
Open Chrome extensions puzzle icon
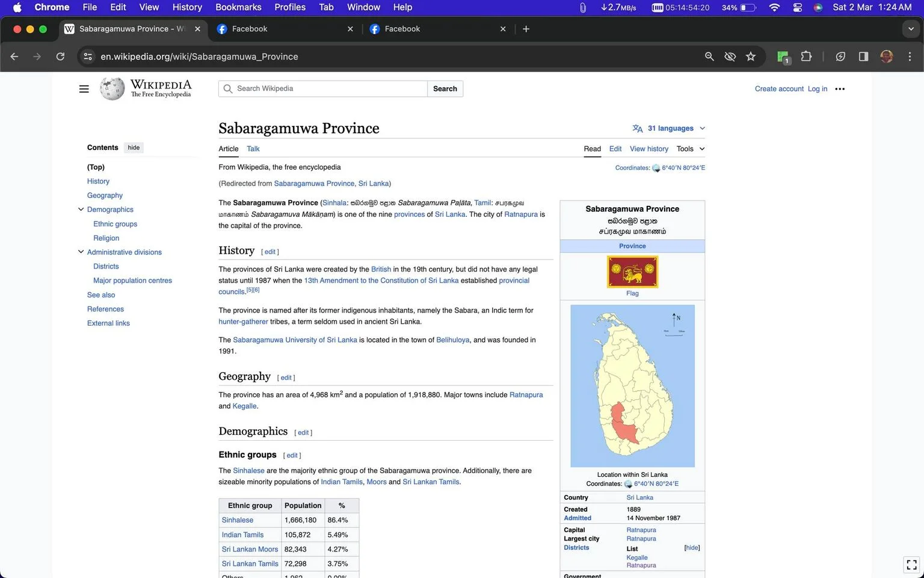point(806,57)
